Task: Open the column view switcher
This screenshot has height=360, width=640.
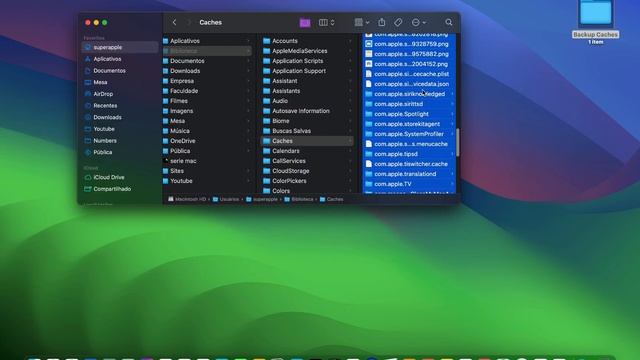Action: pos(327,22)
